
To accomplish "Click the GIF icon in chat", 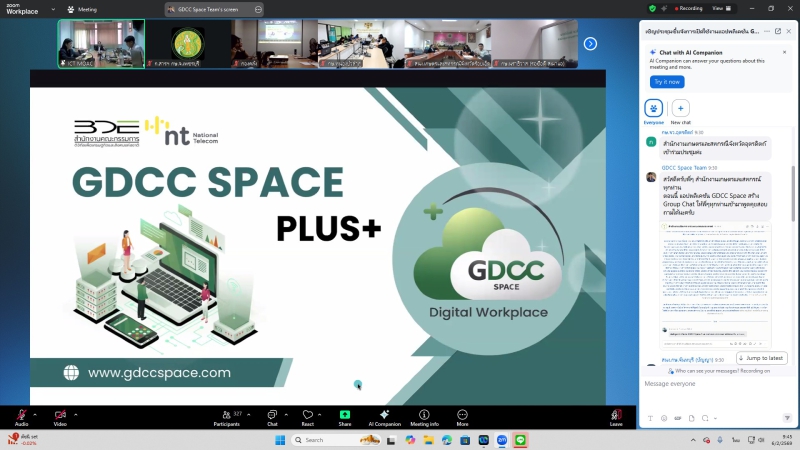I will pyautogui.click(x=678, y=418).
